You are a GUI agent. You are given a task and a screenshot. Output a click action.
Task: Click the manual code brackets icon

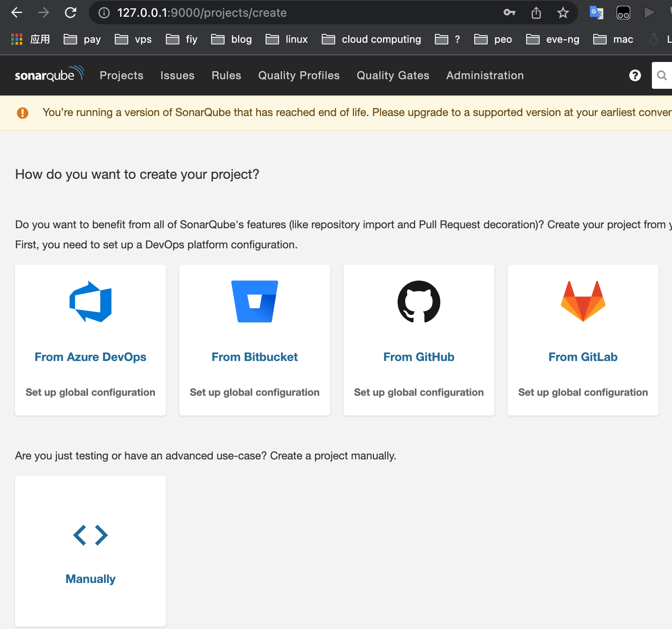click(90, 535)
